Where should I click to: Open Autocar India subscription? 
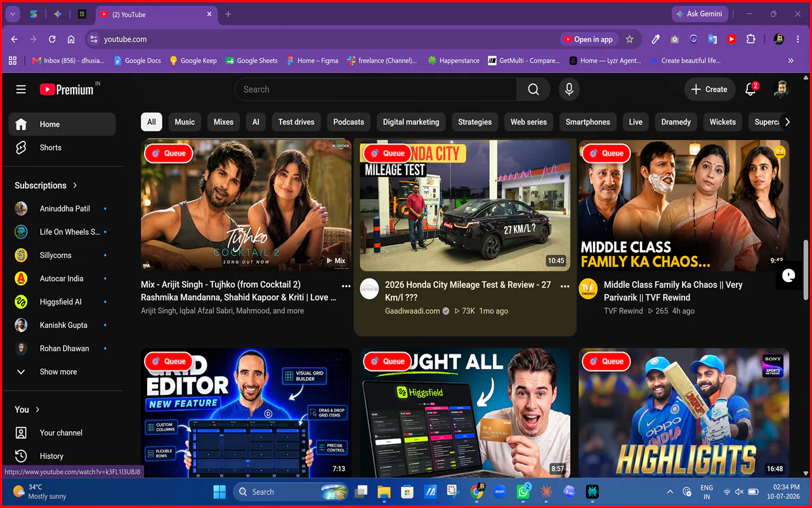62,278
